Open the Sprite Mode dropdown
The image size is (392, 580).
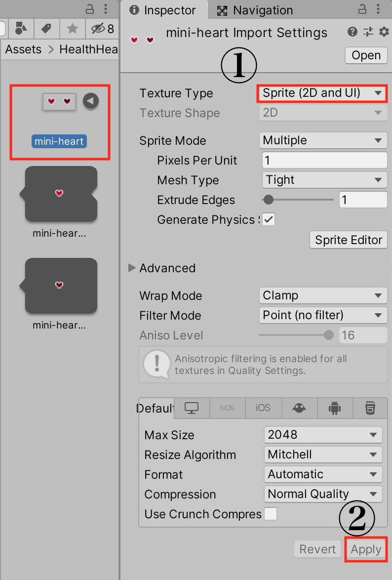coord(323,140)
